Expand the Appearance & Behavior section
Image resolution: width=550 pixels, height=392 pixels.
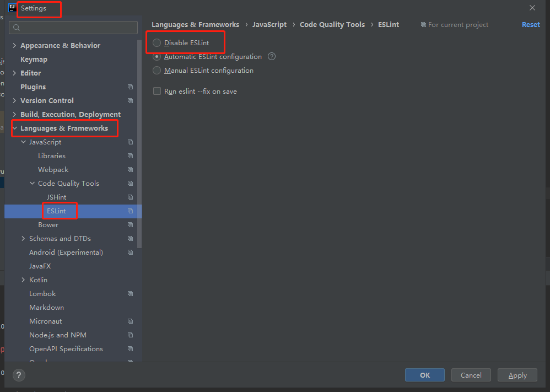tap(14, 45)
